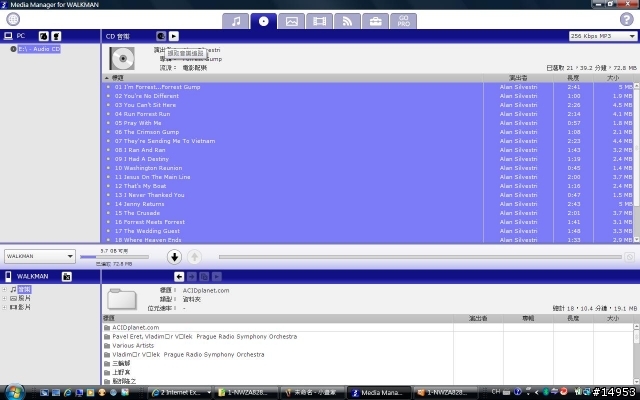Select track 04 Run Forrest Run
The height and width of the screenshot is (400, 640).
point(368,114)
